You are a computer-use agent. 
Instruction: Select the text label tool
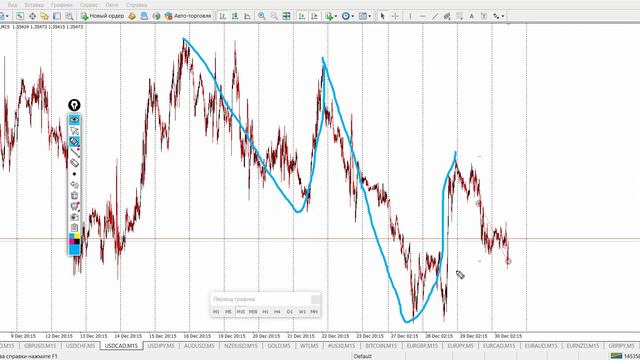point(484,16)
